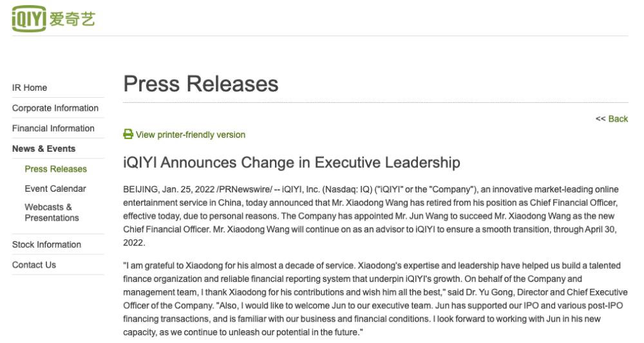This screenshot has width=644, height=343.
Task: Click the green printer icon
Action: point(128,134)
